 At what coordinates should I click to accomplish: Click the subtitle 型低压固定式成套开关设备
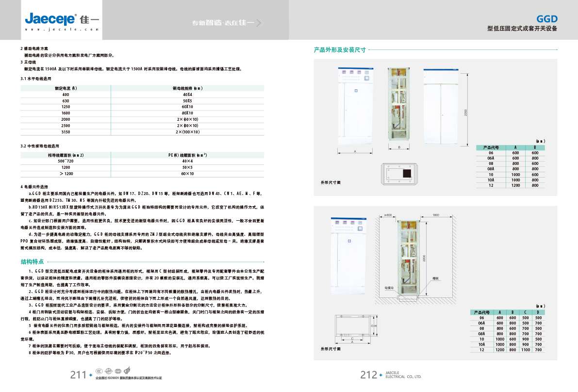522,28
